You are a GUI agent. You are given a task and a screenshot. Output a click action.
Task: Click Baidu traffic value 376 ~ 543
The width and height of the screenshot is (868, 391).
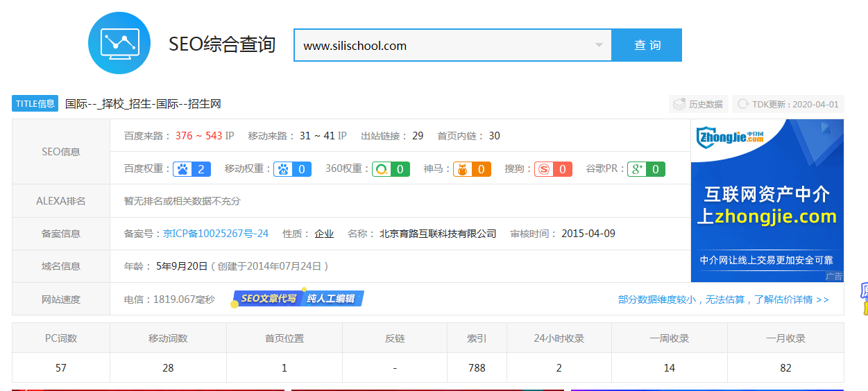tap(198, 136)
